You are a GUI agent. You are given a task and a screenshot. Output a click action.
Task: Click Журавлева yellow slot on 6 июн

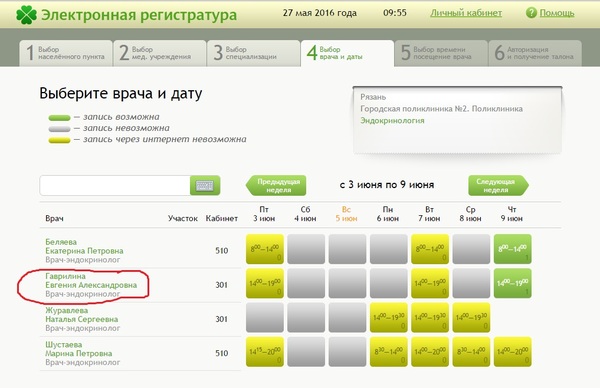click(x=389, y=317)
